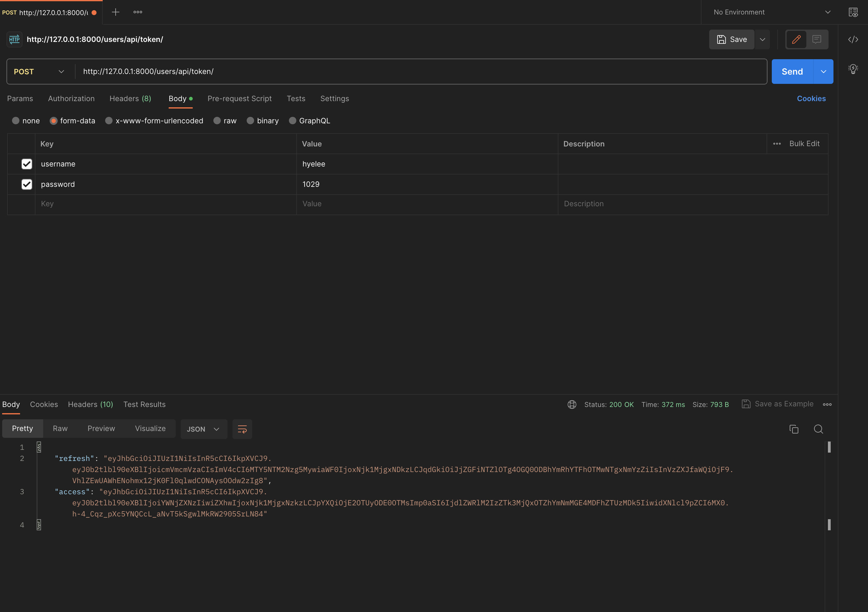This screenshot has width=868, height=612.
Task: Click the password key cell
Action: 166,184
